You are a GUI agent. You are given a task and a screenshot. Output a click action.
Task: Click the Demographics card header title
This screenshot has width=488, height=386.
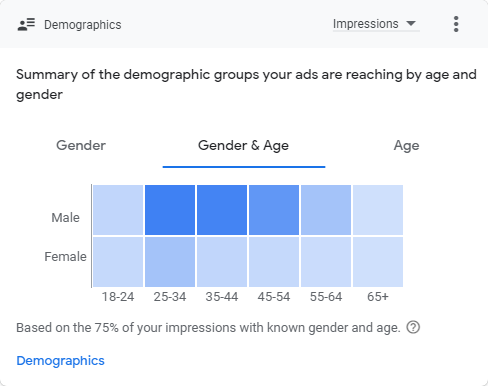coord(83,25)
